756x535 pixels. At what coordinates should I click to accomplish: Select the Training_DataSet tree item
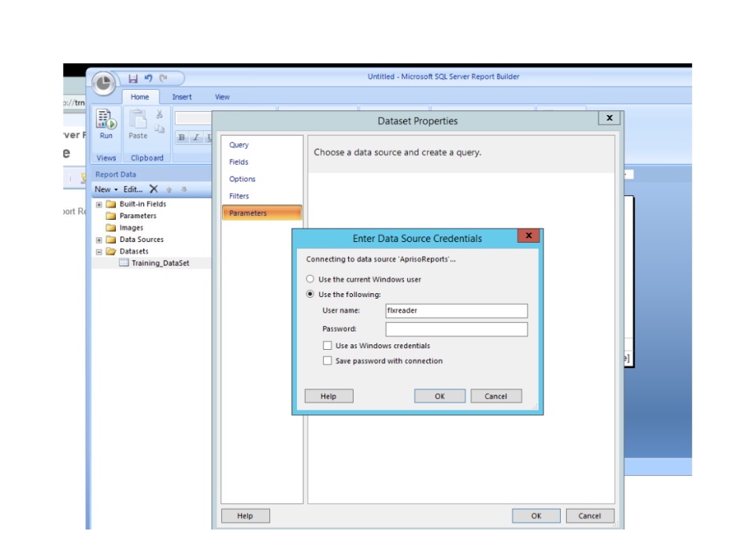click(160, 263)
